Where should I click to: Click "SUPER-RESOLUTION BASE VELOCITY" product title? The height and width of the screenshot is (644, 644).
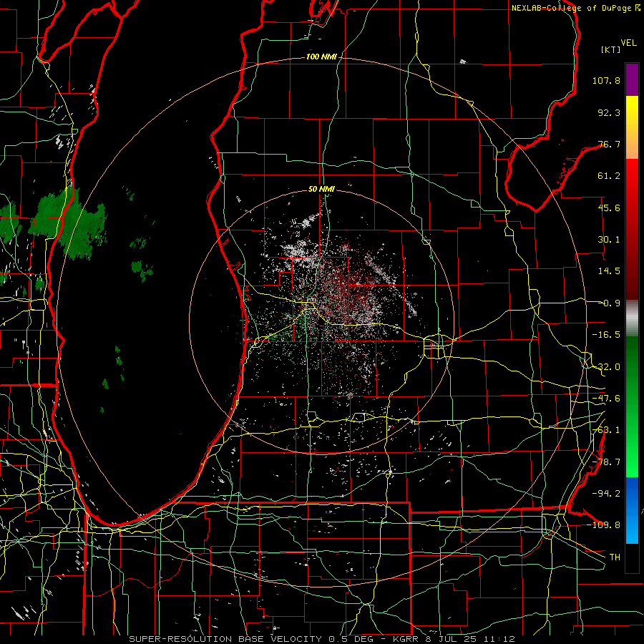click(x=225, y=639)
